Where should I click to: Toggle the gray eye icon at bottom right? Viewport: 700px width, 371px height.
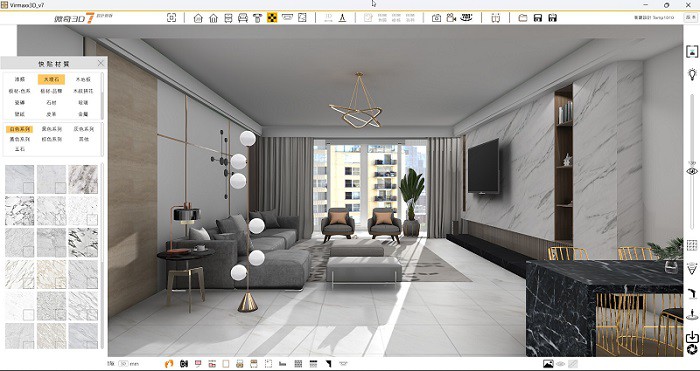coord(560,364)
